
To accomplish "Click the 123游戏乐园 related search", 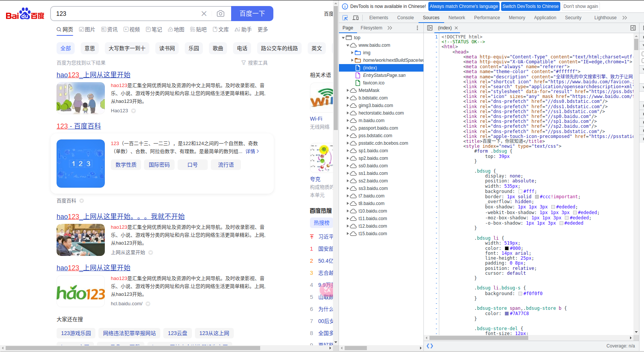I will (x=76, y=333).
